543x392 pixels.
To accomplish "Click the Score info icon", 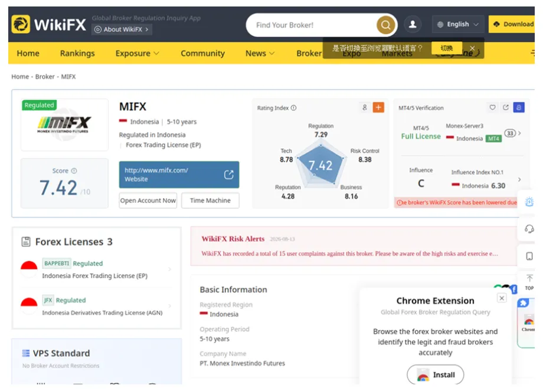I will pos(74,170).
